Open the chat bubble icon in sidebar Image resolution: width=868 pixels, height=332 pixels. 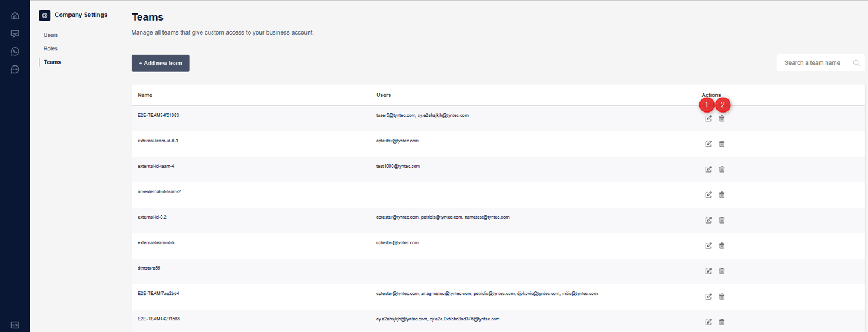[x=15, y=70]
